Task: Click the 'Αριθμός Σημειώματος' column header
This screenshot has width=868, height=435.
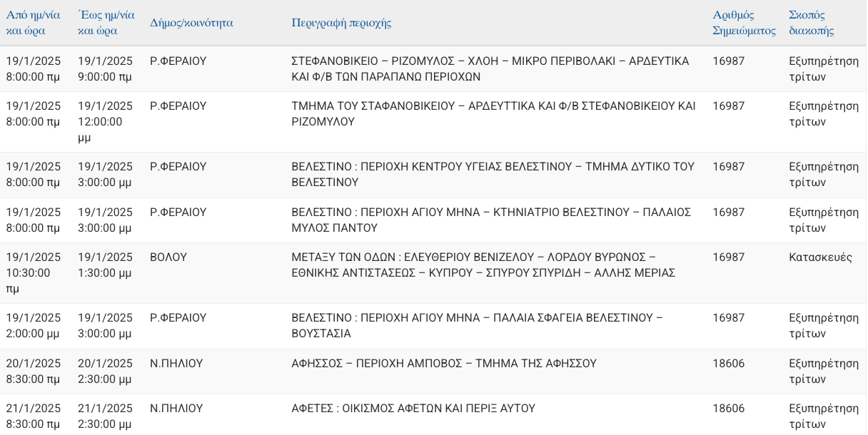Action: pyautogui.click(x=744, y=23)
